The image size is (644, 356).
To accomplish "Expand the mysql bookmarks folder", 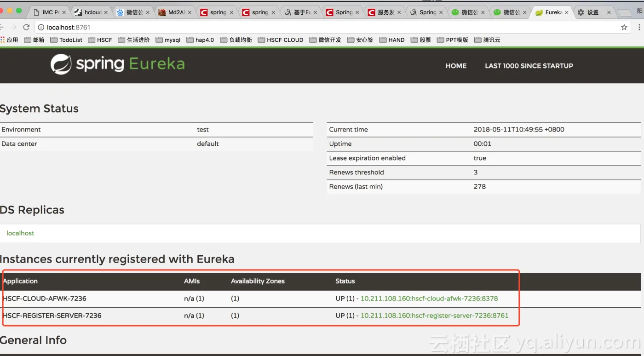I will tap(168, 40).
